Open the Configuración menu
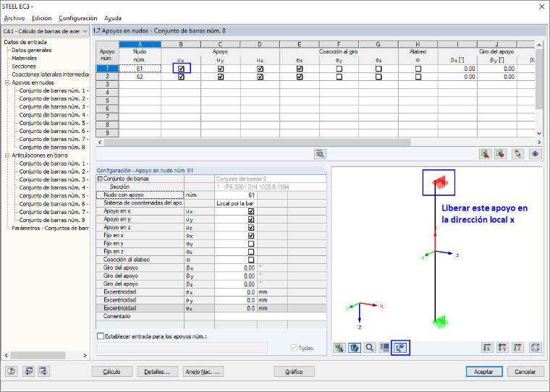Image resolution: width=550 pixels, height=392 pixels. pos(78,18)
